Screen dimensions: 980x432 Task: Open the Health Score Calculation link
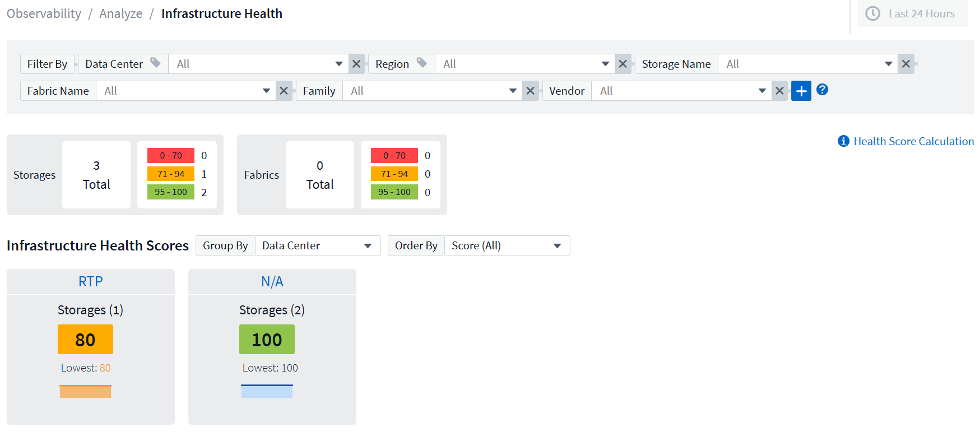pyautogui.click(x=913, y=141)
